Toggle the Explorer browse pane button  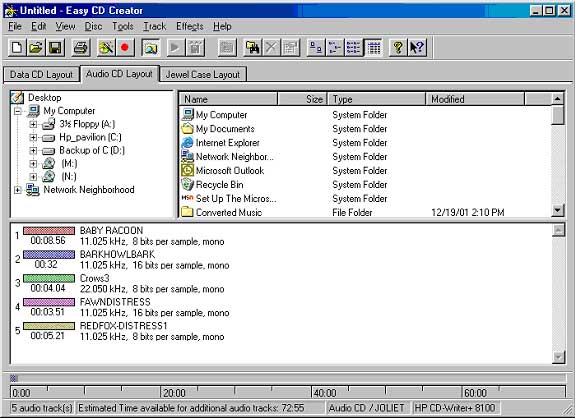tap(151, 48)
